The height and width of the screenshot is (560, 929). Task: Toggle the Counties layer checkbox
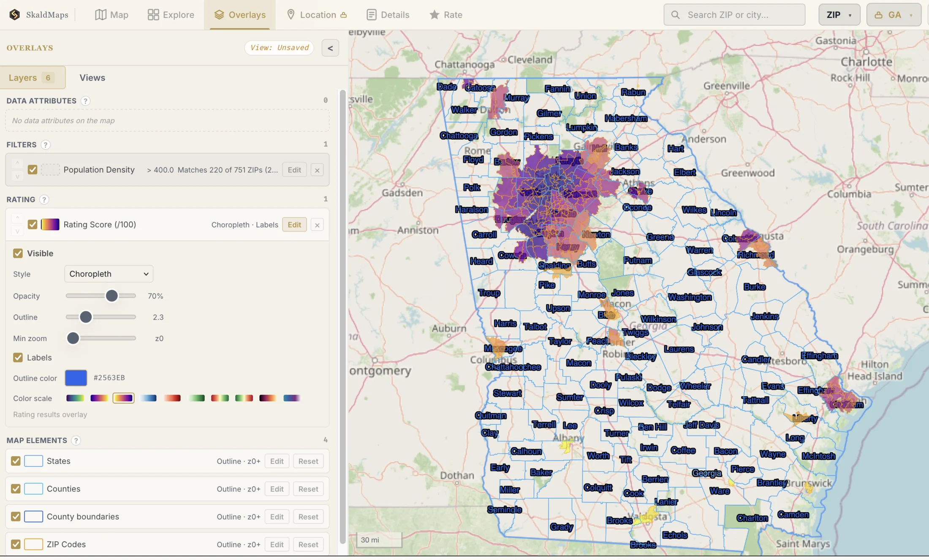coord(16,489)
